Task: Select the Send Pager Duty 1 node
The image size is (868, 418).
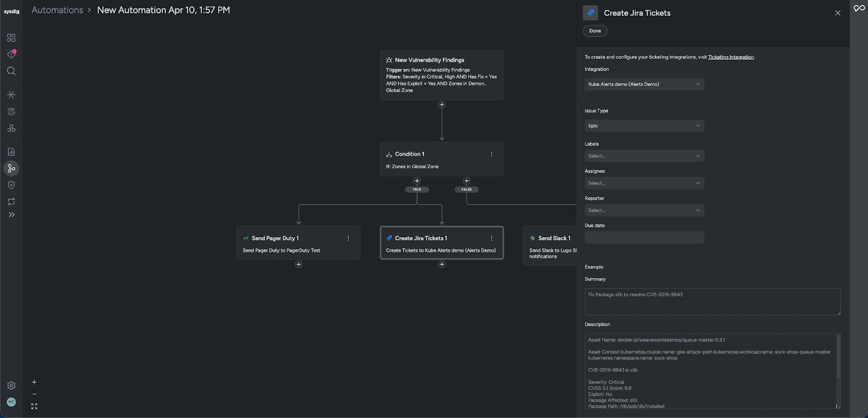Action: pos(298,243)
